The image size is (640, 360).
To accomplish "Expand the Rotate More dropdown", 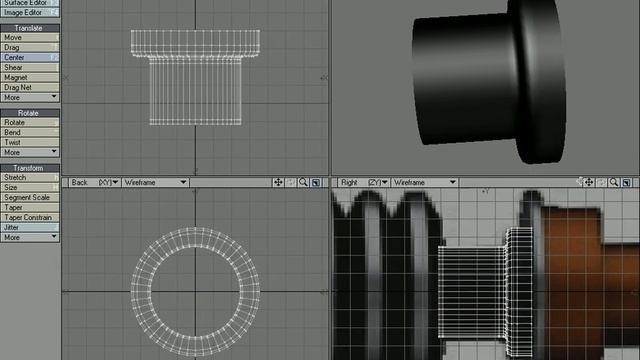I will pyautogui.click(x=30, y=152).
